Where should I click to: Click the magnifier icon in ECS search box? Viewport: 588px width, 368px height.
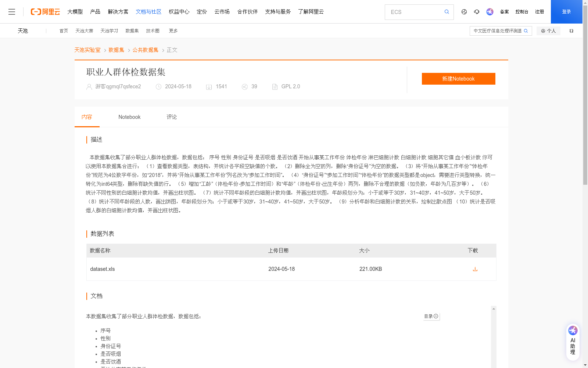447,12
